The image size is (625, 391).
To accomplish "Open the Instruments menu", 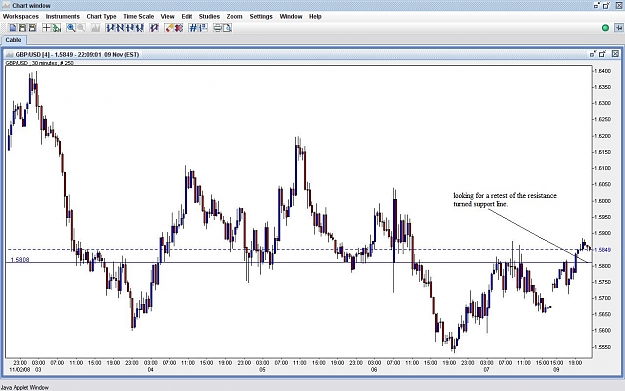I will pos(63,16).
